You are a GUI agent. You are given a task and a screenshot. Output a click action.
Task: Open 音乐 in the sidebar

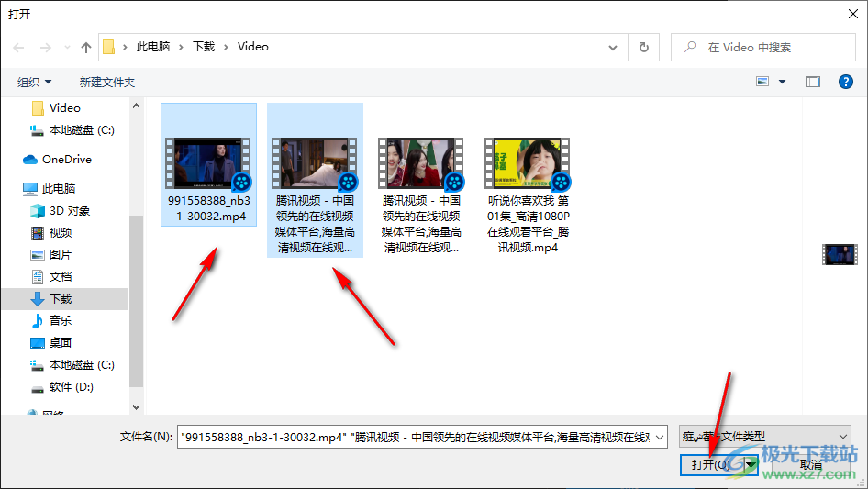[x=51, y=320]
